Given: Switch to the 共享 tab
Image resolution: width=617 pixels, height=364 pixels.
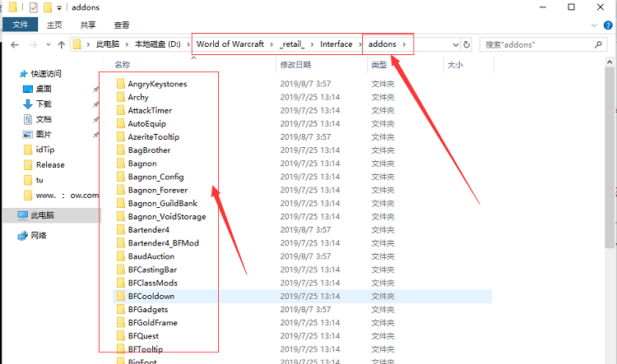Looking at the screenshot, I should [88, 25].
